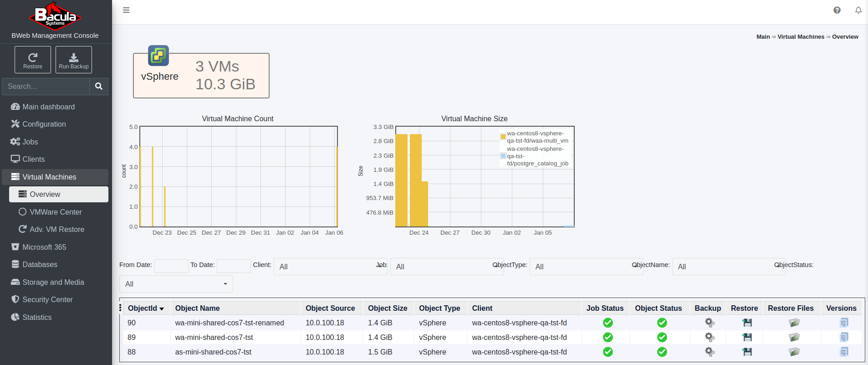Click the Bacula Systems logo
This screenshot has width=868, height=365.
coord(55,15)
